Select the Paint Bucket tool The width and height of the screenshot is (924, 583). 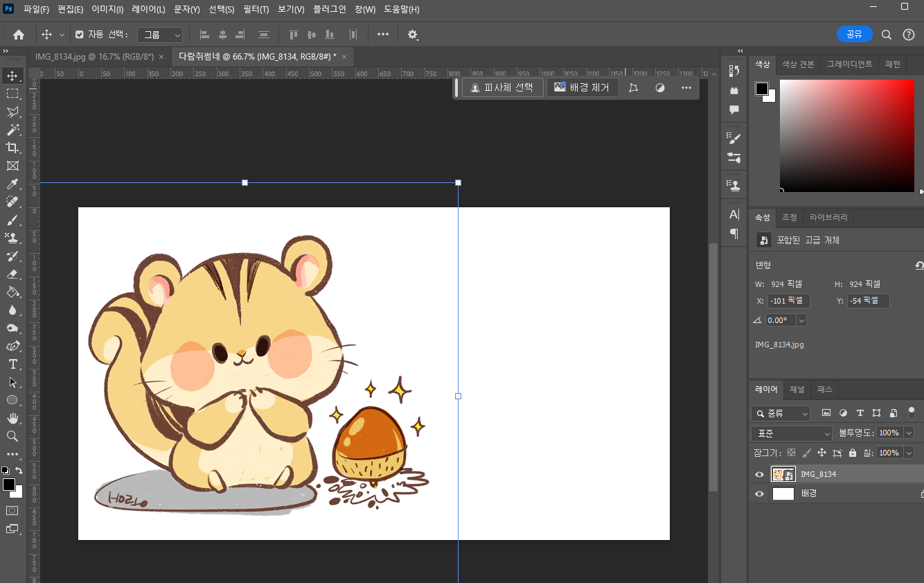click(12, 292)
